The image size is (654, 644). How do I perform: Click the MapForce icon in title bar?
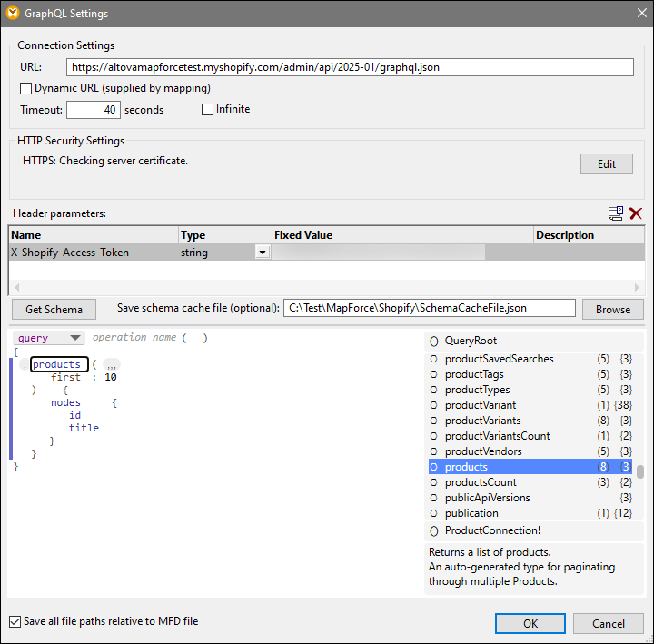click(x=12, y=13)
